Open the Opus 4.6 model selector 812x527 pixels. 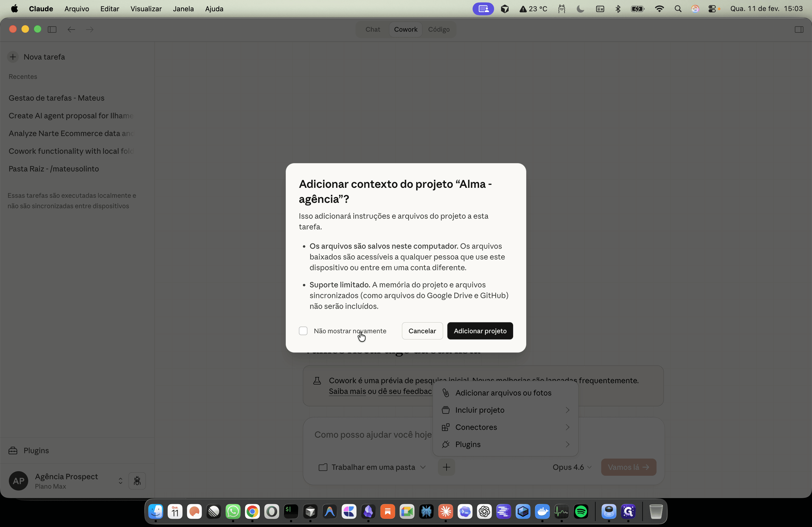tap(572, 467)
